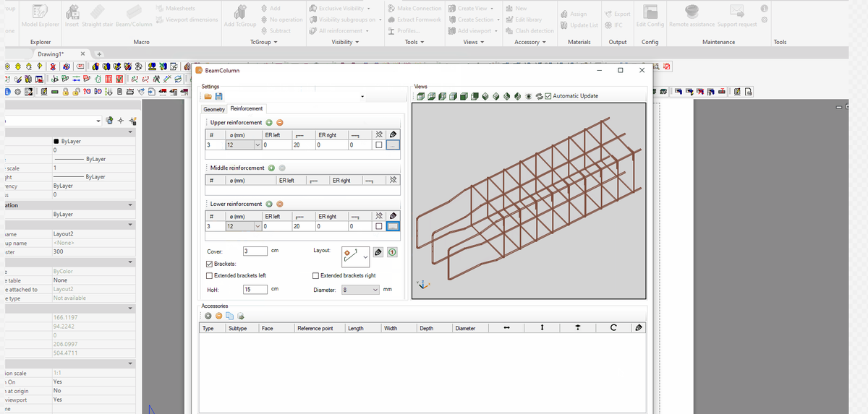Save current BeamColumn settings with disk icon
Screen dimensions: 868x414
pyautogui.click(x=218, y=96)
